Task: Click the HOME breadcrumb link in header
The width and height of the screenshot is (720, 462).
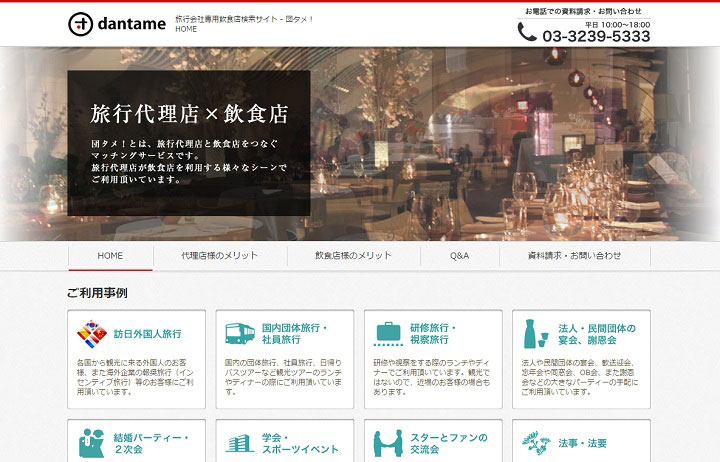Action: pos(186,30)
